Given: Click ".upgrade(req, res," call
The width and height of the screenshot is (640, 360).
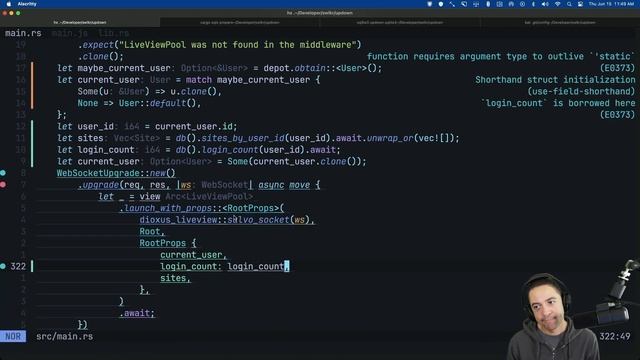Looking at the screenshot, I should (x=124, y=185).
